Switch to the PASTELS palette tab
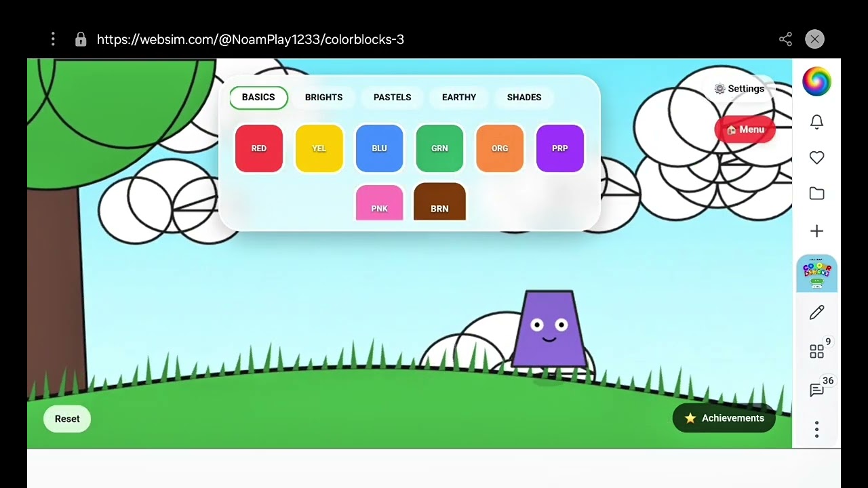Image resolution: width=868 pixels, height=488 pixels. coord(392,98)
